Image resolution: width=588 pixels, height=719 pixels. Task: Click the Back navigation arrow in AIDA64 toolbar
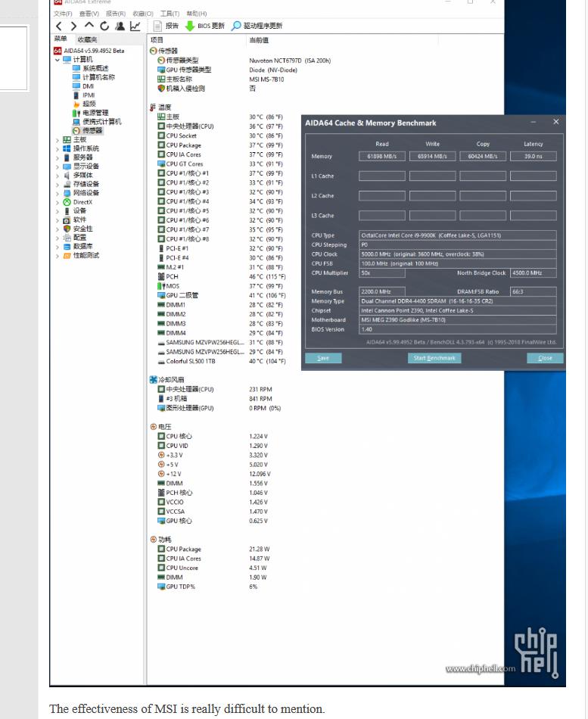(x=59, y=26)
